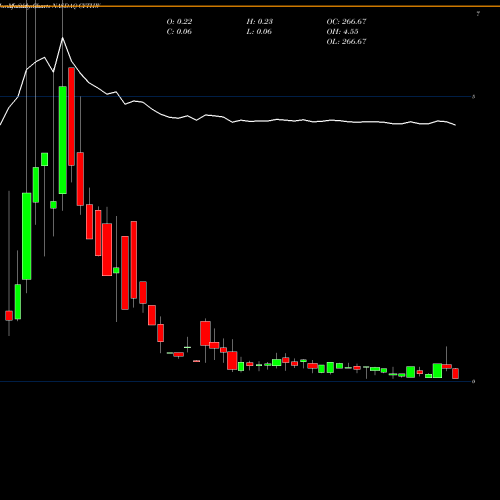Click the tallest green candlestick body
This screenshot has width=500, height=500.
pos(63,140)
